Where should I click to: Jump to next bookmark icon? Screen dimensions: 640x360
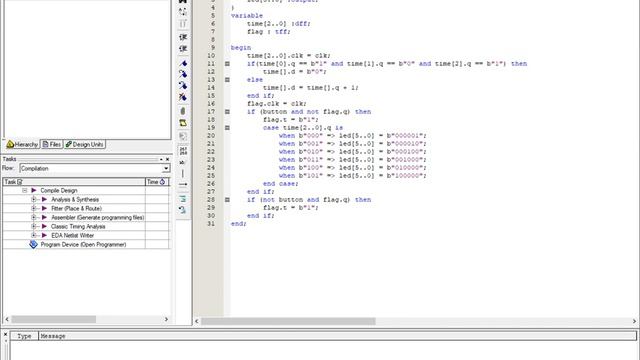click(x=183, y=74)
